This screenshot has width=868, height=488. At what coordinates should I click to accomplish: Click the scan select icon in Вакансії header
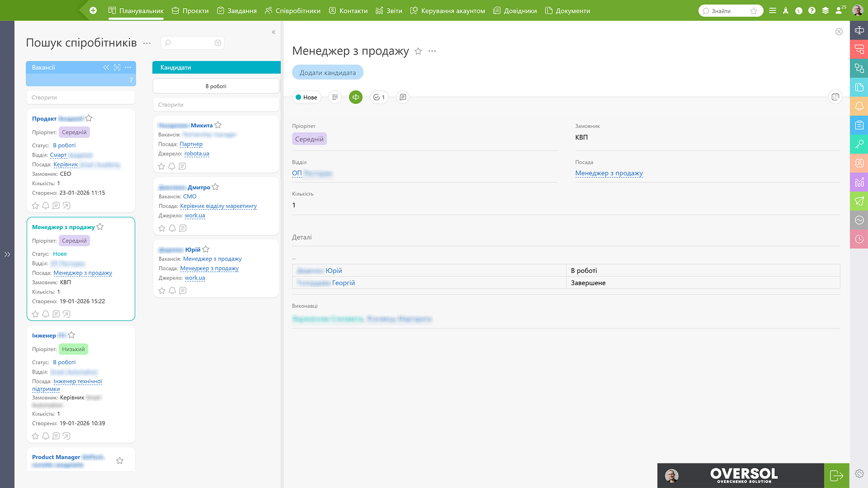[x=117, y=67]
